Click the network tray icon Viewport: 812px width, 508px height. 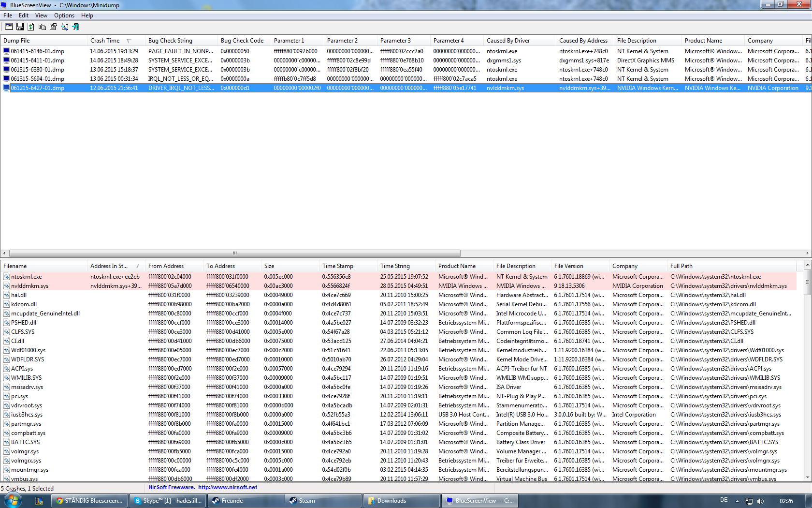749,501
